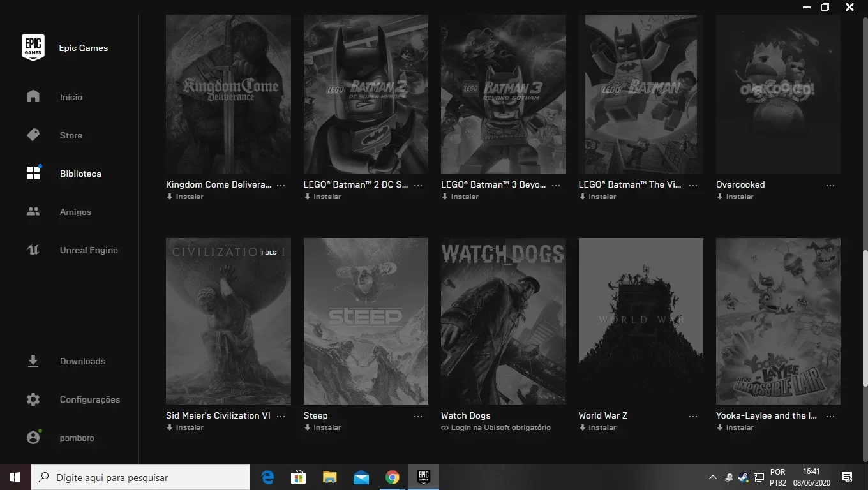
Task: Install Kingdom Come Deliverance
Action: [x=185, y=197]
